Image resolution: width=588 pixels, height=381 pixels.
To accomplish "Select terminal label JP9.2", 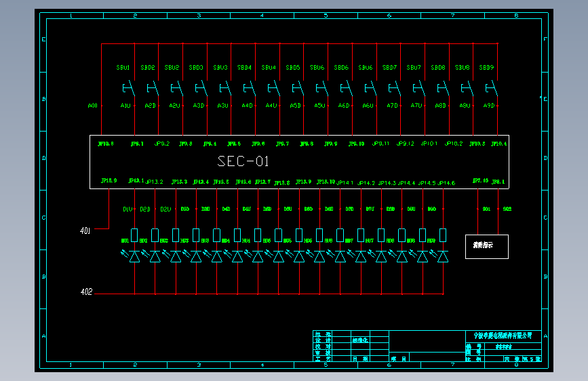I will (162, 144).
